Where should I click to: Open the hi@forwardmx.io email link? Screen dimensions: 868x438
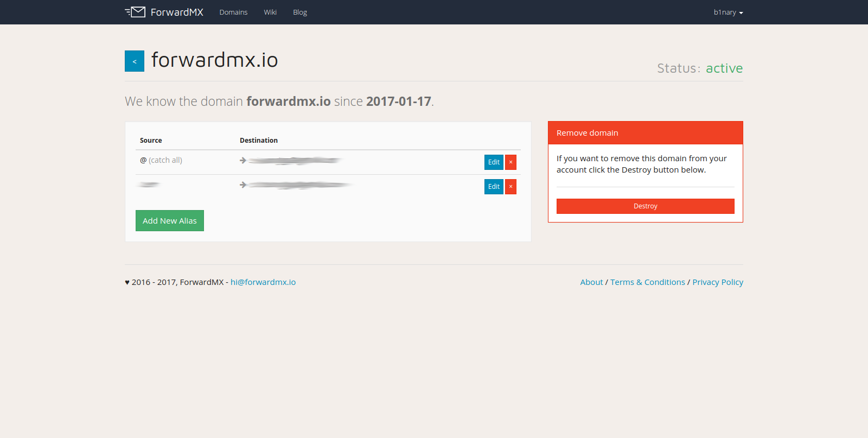click(263, 282)
